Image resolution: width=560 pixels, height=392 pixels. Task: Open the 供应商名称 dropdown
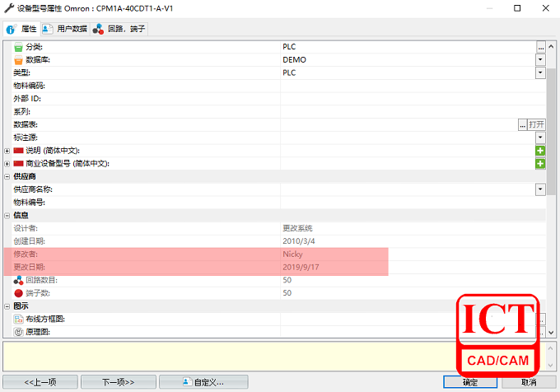(540, 189)
